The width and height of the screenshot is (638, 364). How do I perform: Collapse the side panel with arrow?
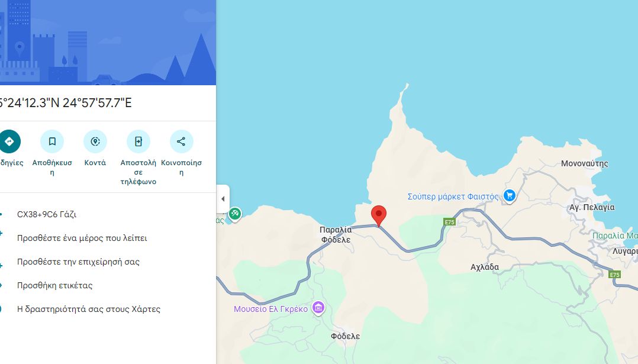click(223, 199)
